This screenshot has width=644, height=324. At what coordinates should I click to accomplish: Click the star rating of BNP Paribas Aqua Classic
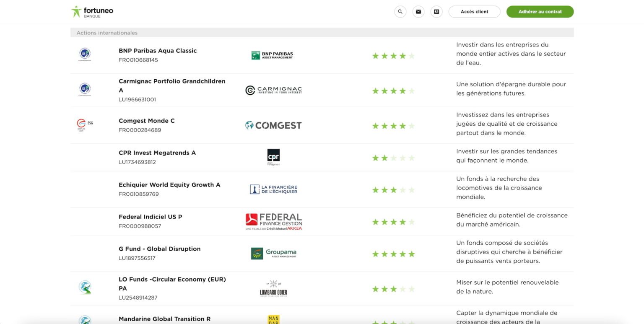pyautogui.click(x=393, y=56)
